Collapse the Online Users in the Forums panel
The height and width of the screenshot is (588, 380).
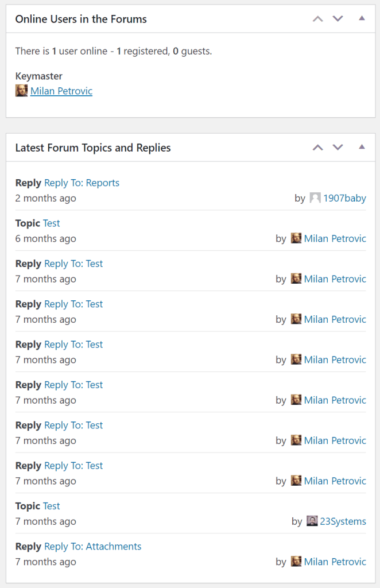362,18
